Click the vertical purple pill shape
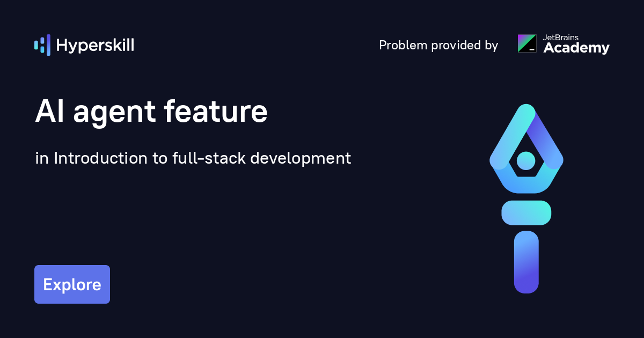 (x=526, y=262)
